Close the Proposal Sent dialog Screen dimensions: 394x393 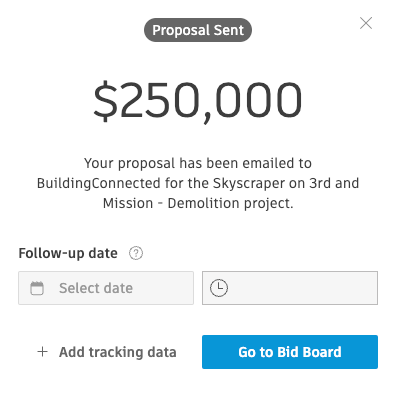point(366,23)
